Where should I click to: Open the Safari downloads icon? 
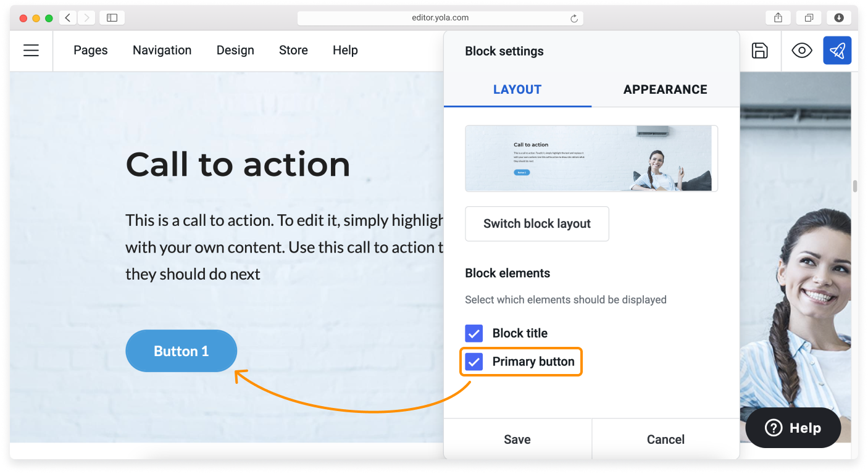pos(838,18)
